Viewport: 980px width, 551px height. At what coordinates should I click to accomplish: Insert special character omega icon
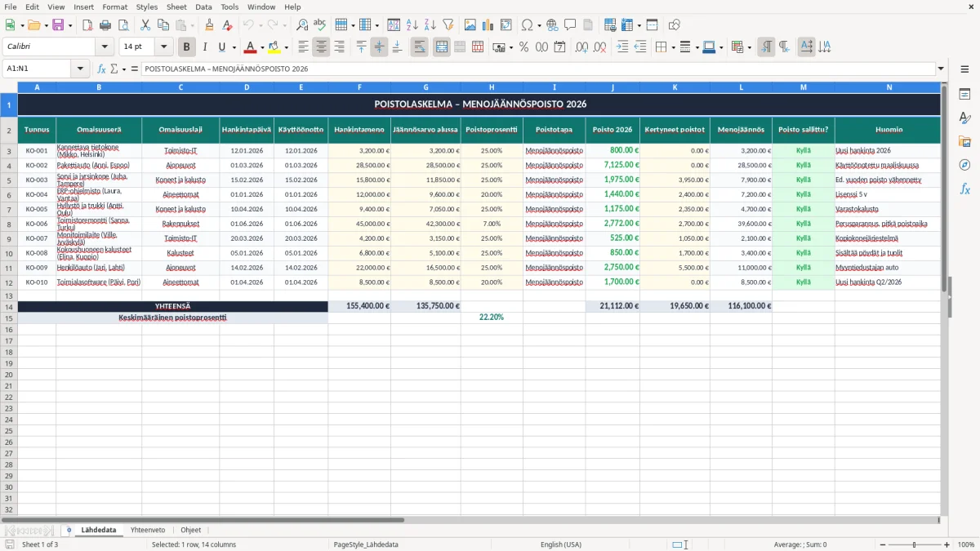click(527, 25)
